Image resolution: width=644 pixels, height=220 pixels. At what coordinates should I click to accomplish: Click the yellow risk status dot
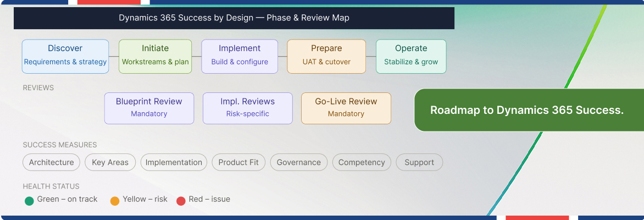115,201
